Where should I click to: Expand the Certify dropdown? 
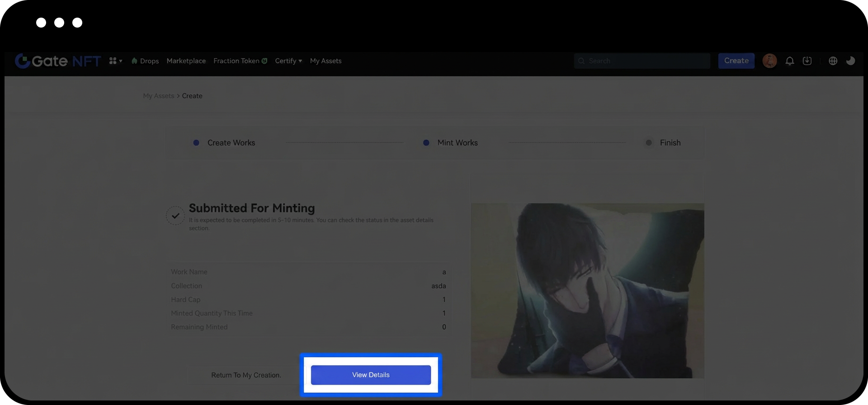pyautogui.click(x=288, y=61)
